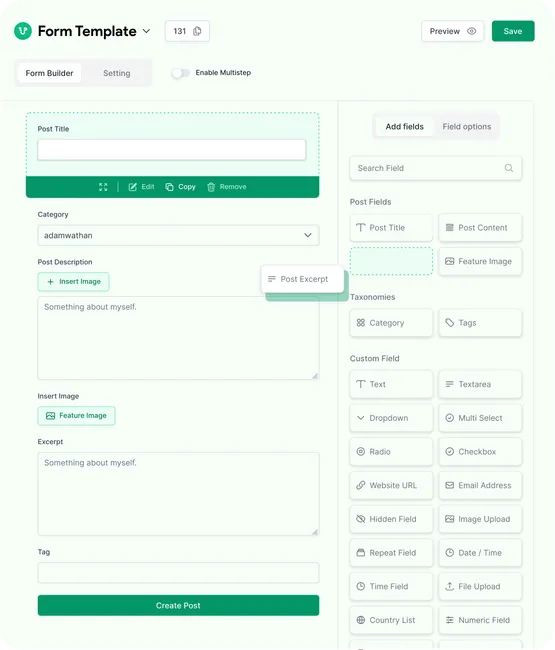
Task: Copy the Post Title field
Action: click(180, 187)
